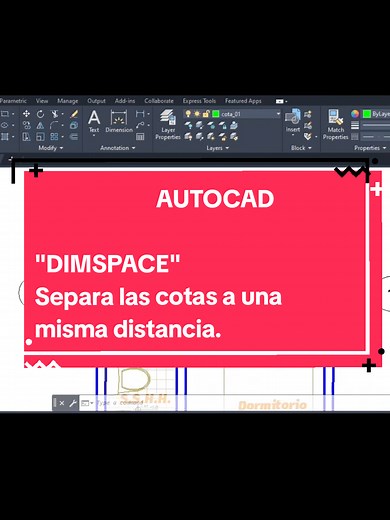Select the Move tool in Modify panel

26,114
